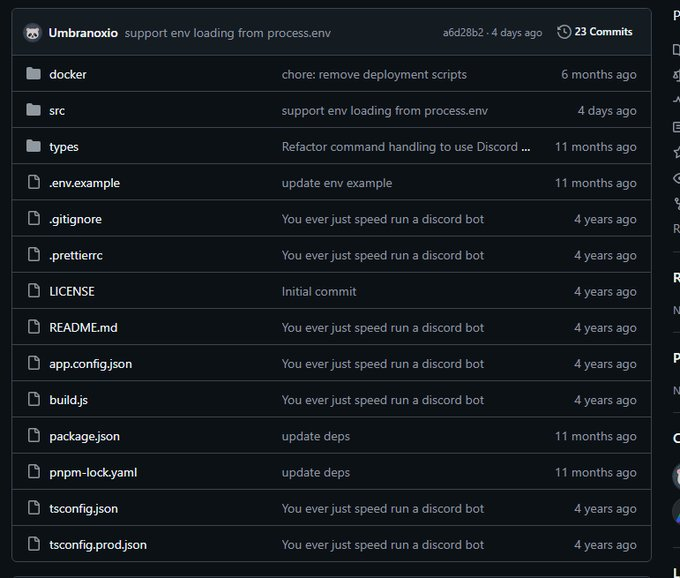Click '4 days ago' on src row
This screenshot has width=680, height=578.
[x=607, y=111]
